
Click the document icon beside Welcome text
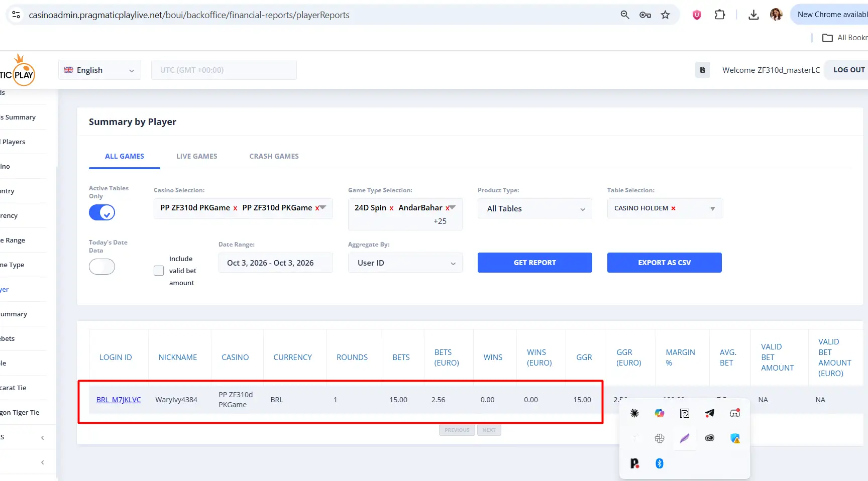pyautogui.click(x=703, y=70)
